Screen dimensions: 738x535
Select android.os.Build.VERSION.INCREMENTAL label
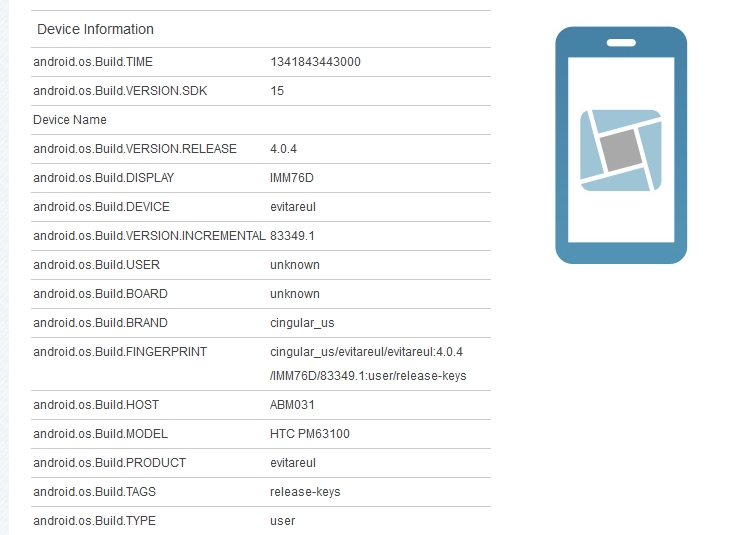tap(149, 236)
